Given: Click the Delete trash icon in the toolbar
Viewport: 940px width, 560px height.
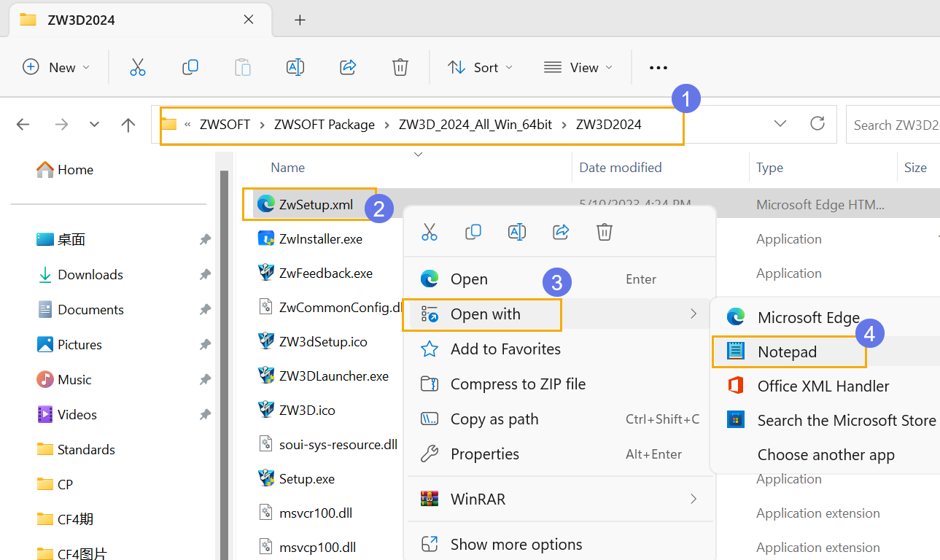Looking at the screenshot, I should coord(400,67).
